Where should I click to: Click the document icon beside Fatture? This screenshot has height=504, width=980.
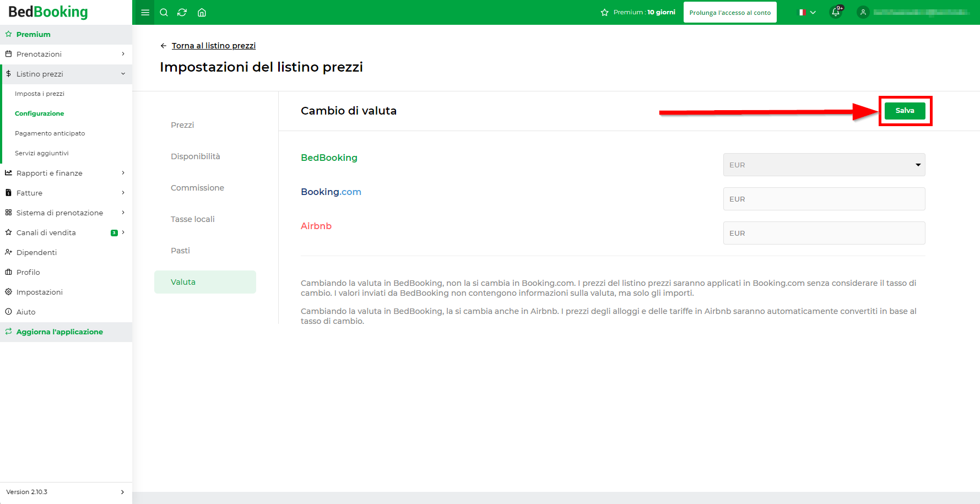point(8,193)
